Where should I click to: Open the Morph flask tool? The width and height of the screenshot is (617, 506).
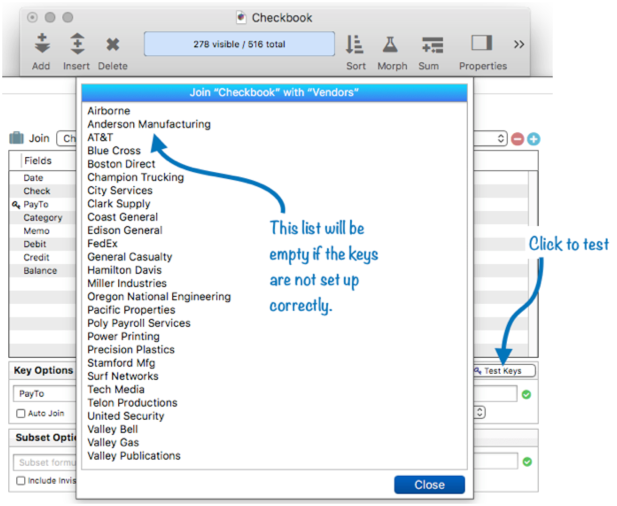pos(390,44)
